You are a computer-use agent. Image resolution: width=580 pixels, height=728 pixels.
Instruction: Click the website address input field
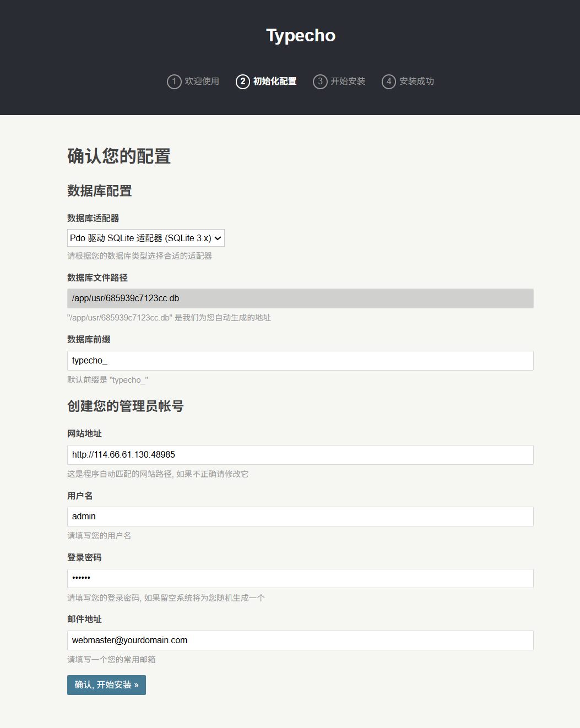300,455
